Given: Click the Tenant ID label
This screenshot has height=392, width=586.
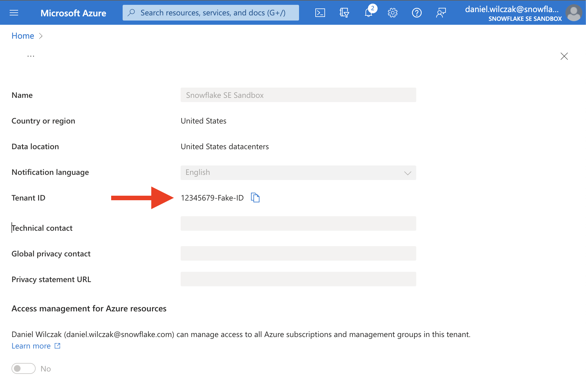Looking at the screenshot, I should [28, 198].
